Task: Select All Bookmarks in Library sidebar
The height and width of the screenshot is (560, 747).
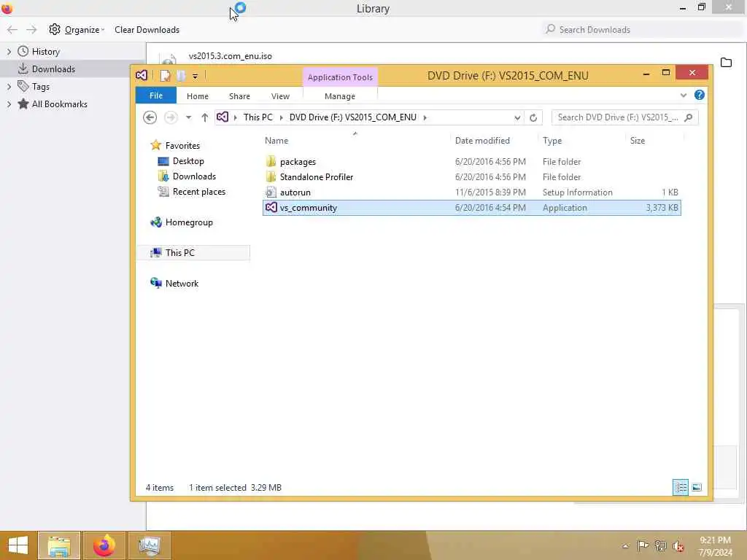Action: [x=59, y=104]
